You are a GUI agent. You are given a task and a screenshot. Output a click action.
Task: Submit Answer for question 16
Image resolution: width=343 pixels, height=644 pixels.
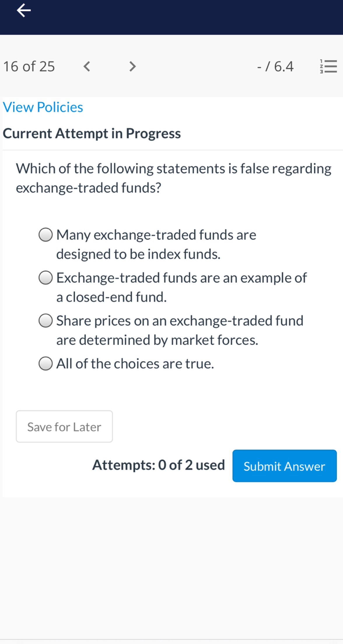pyautogui.click(x=284, y=466)
